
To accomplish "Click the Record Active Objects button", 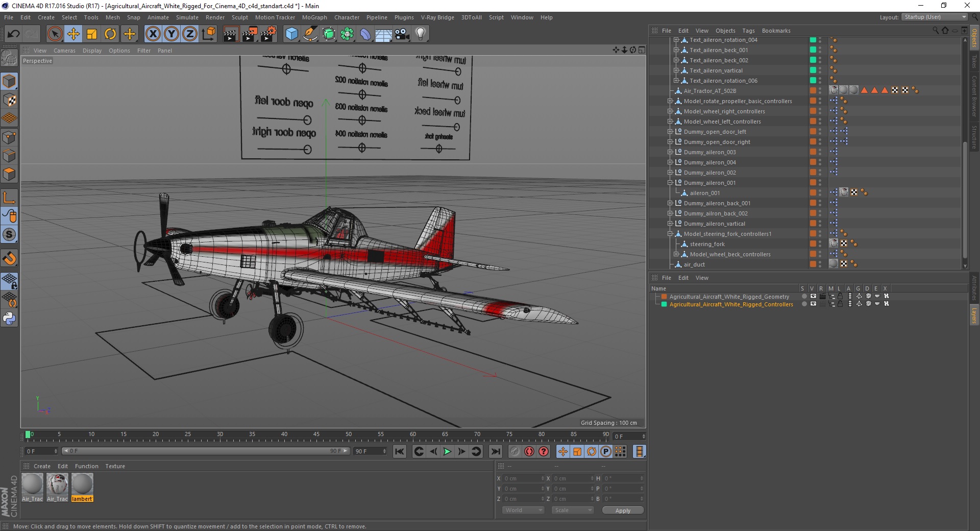I will 515,451.
